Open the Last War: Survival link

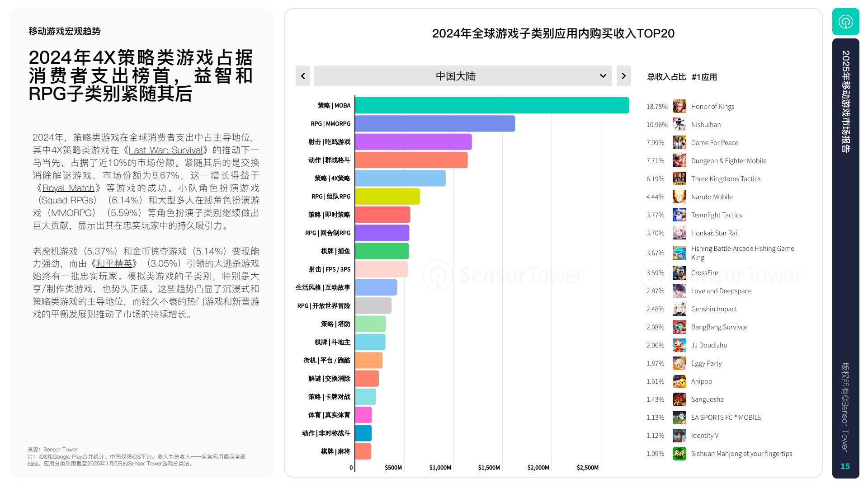tap(165, 150)
